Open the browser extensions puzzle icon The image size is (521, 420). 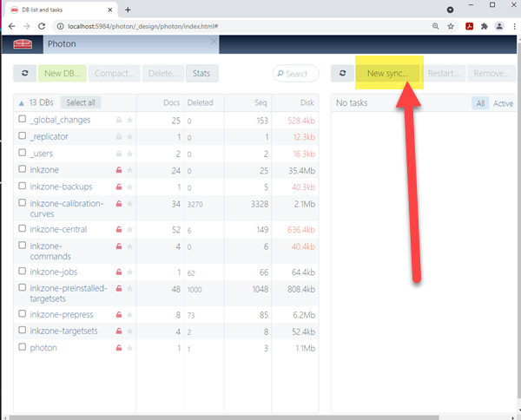click(485, 26)
